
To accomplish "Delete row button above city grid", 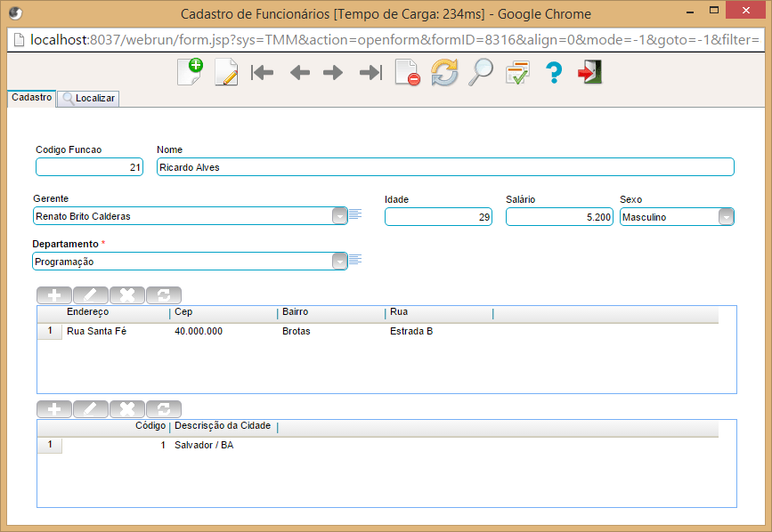I will pyautogui.click(x=127, y=409).
